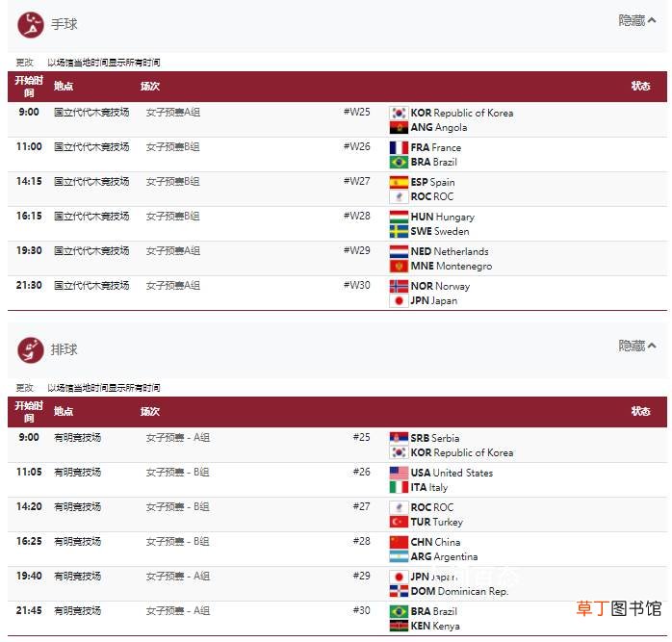This screenshot has width=672, height=642.
Task: Click the Korea flag in handball match W25
Action: 399,113
